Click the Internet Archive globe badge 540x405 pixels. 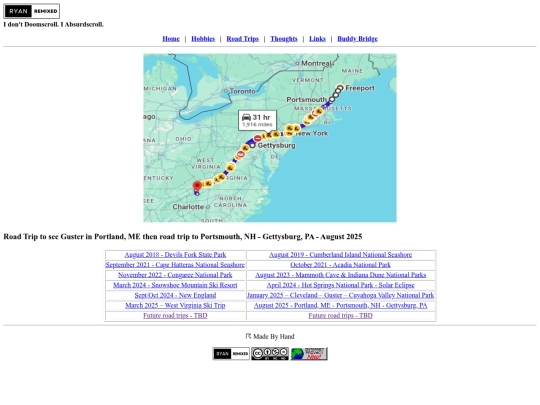pos(309,354)
